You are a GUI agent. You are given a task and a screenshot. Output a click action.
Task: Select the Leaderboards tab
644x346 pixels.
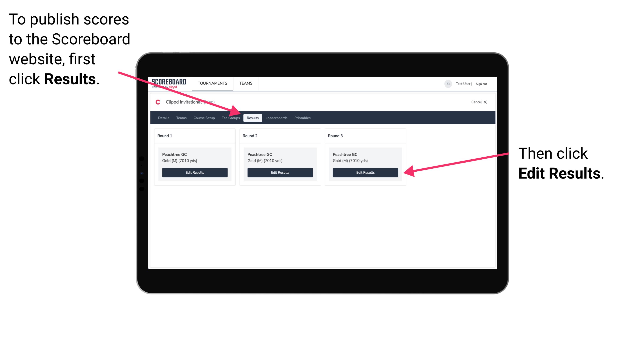click(x=276, y=118)
